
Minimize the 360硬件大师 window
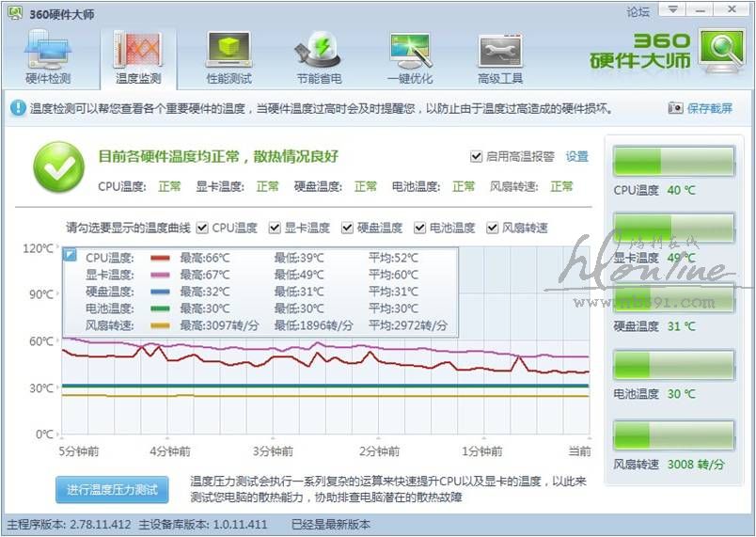701,9
